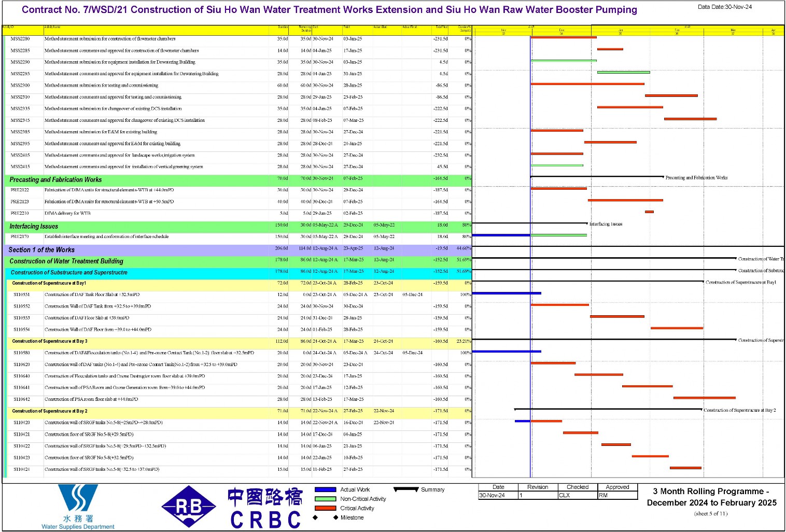Screen dimensions: 786x532
Task: Select activity ID MSS2415
Action: pos(20,167)
